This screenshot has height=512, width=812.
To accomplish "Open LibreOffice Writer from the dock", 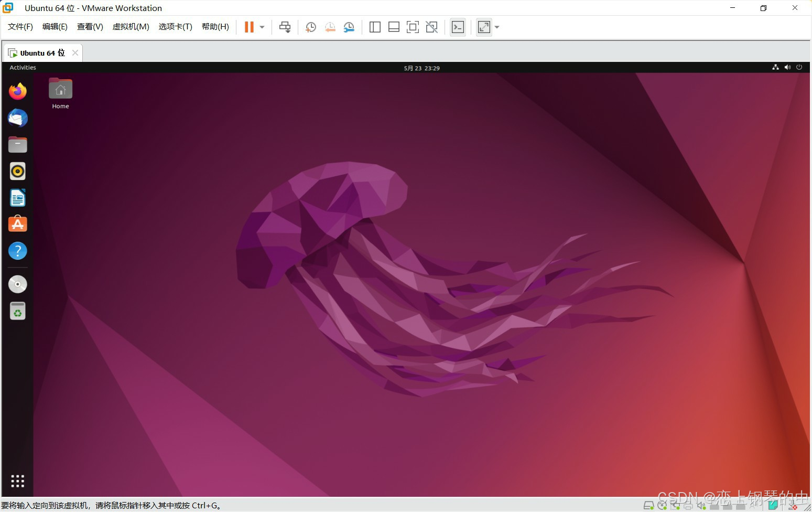I will (x=18, y=198).
